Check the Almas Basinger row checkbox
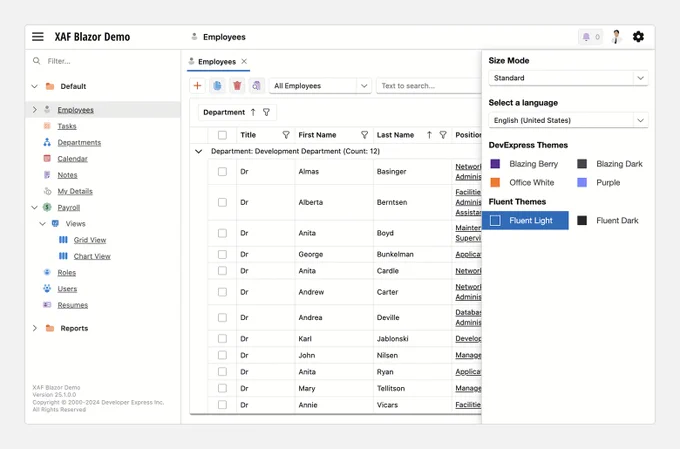The image size is (680, 449). [x=222, y=171]
